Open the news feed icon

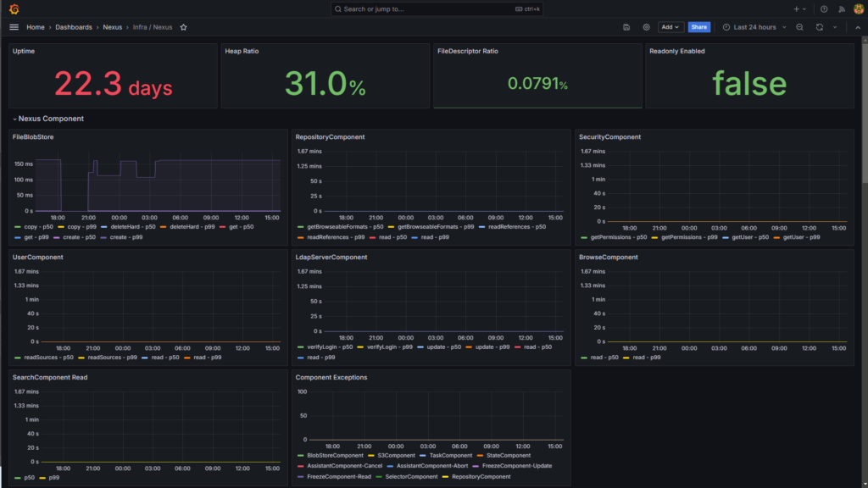842,8
